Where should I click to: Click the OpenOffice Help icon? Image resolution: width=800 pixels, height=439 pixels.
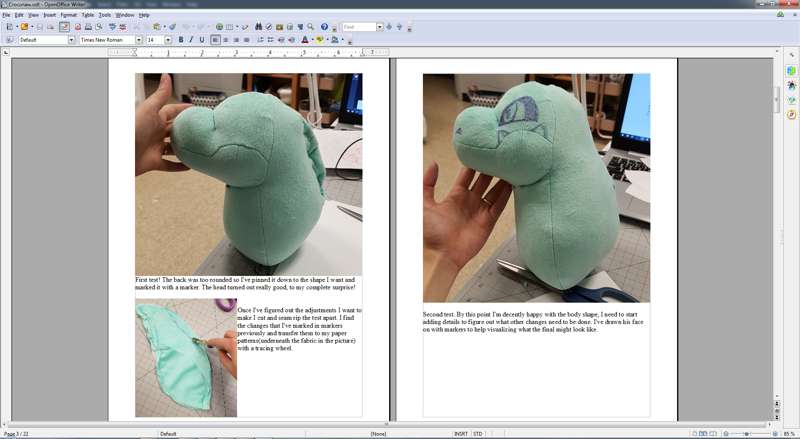coord(324,27)
